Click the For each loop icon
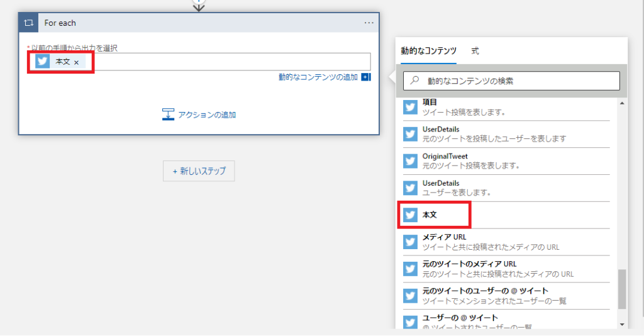This screenshot has width=644, height=336. coord(28,23)
